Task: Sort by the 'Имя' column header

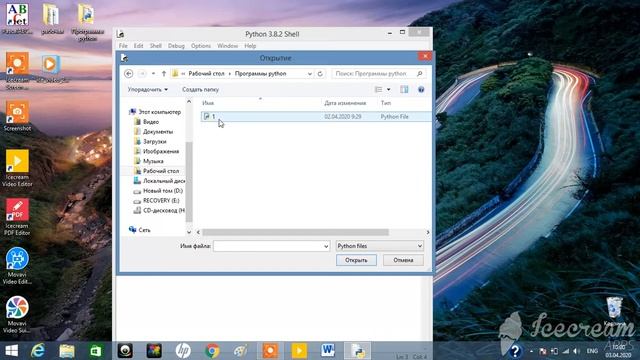Action: 208,103
